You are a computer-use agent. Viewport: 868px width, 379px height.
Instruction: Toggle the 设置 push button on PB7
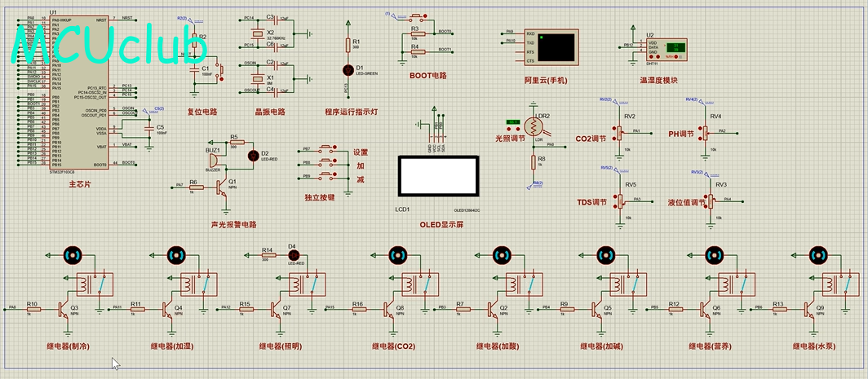tap(325, 149)
